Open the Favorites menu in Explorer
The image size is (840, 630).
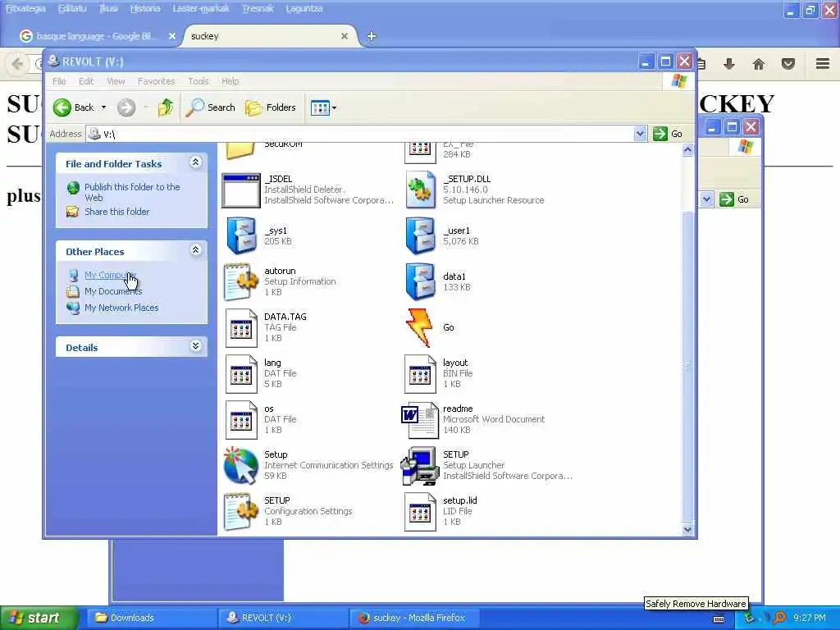click(157, 81)
